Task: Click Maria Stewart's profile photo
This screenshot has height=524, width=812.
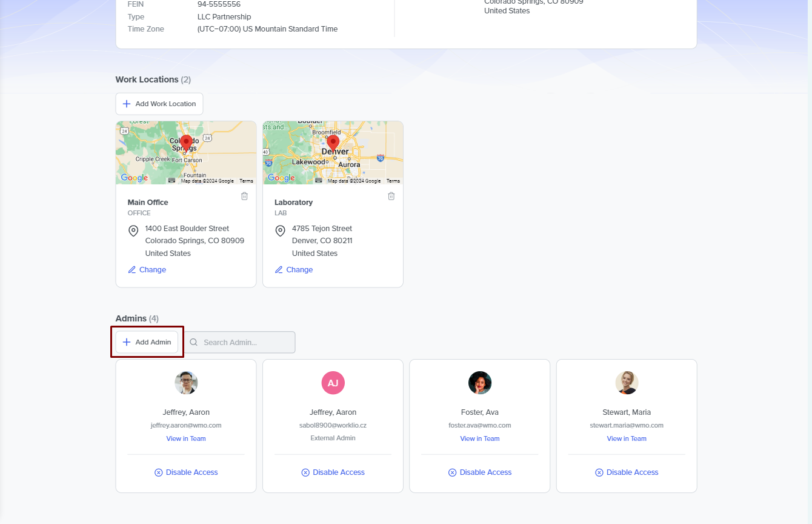Action: (627, 383)
